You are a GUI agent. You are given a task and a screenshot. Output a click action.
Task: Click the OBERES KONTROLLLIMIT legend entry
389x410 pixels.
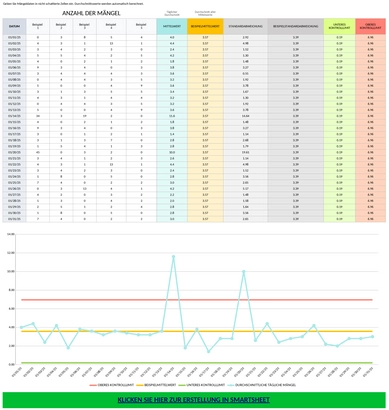click(112, 385)
